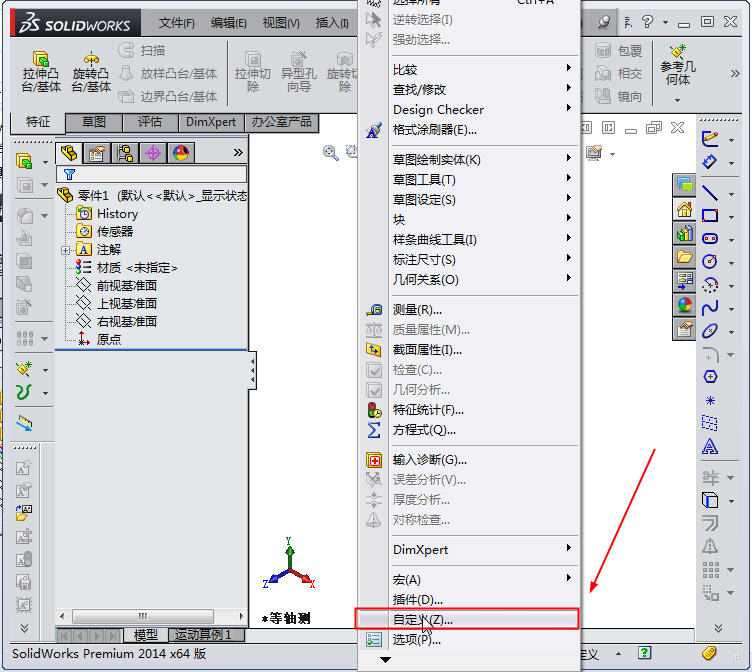Image resolution: width=752 pixels, height=672 pixels.
Task: Click the Extruded Boss/Base (拉伸凸台/基体) tool
Action: click(41, 72)
